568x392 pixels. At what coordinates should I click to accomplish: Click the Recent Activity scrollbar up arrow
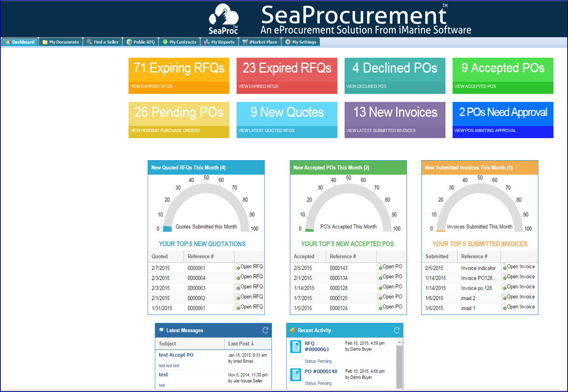[400, 342]
